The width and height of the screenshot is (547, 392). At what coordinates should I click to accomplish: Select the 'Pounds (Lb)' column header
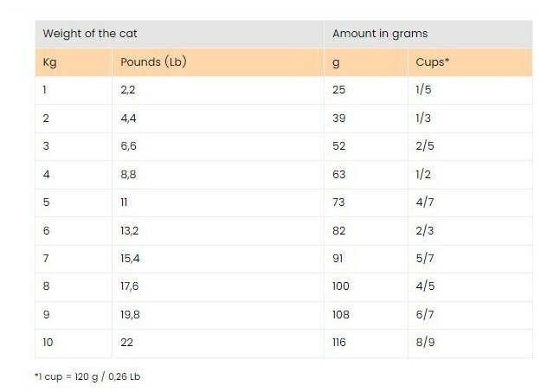154,62
